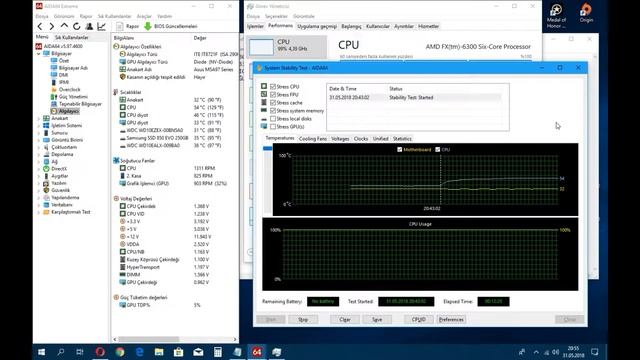Image resolution: width=640 pixels, height=360 pixels.
Task: Click the Rapor report toolbar button
Action: 127,26
